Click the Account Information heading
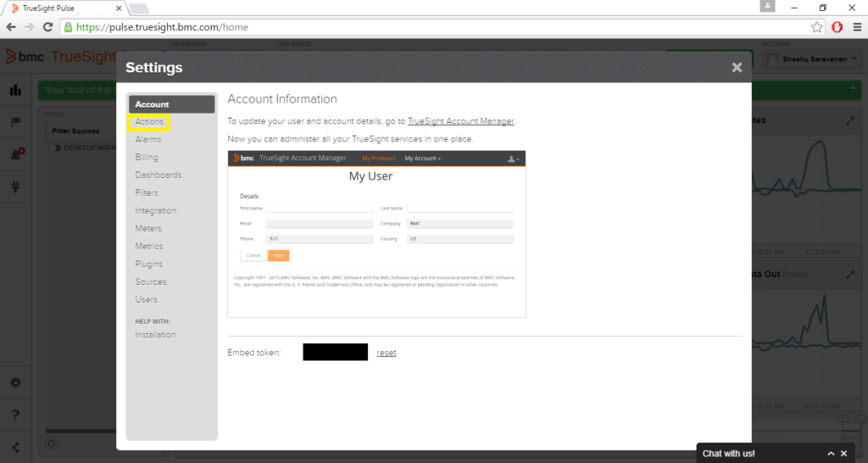868x463 pixels. (x=282, y=99)
